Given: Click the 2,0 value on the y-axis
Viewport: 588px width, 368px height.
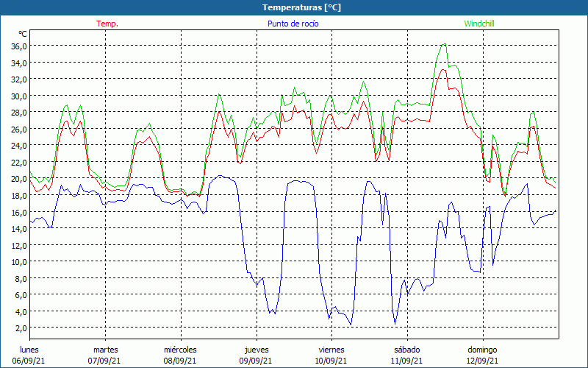Looking at the screenshot, I should [x=21, y=328].
